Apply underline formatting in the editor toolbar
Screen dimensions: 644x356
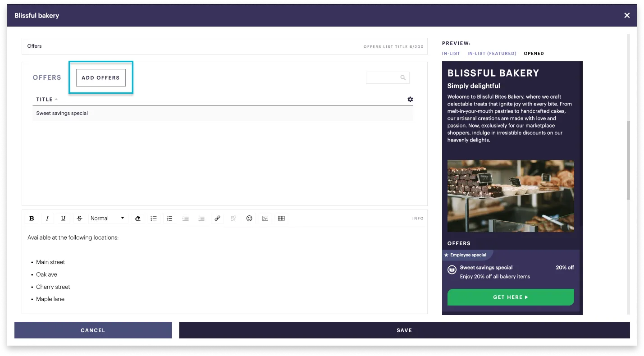coord(64,219)
